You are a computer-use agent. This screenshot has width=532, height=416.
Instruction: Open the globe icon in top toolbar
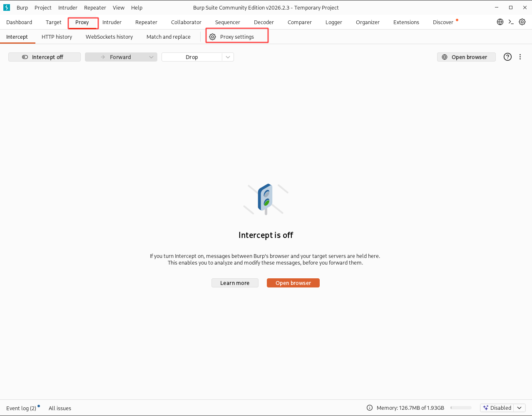click(500, 22)
